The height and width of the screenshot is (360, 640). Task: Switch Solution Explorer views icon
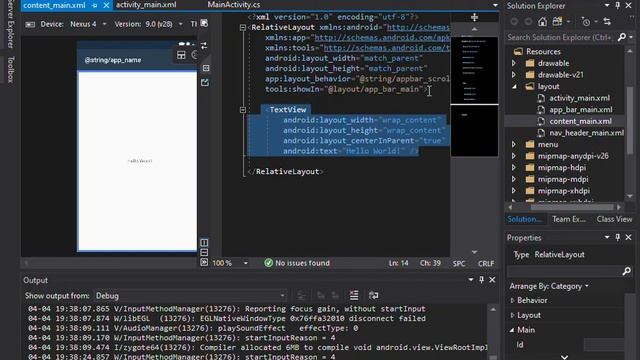[x=558, y=22]
